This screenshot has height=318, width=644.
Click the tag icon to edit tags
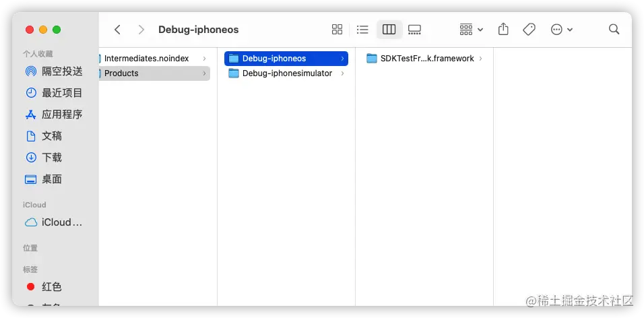529,29
